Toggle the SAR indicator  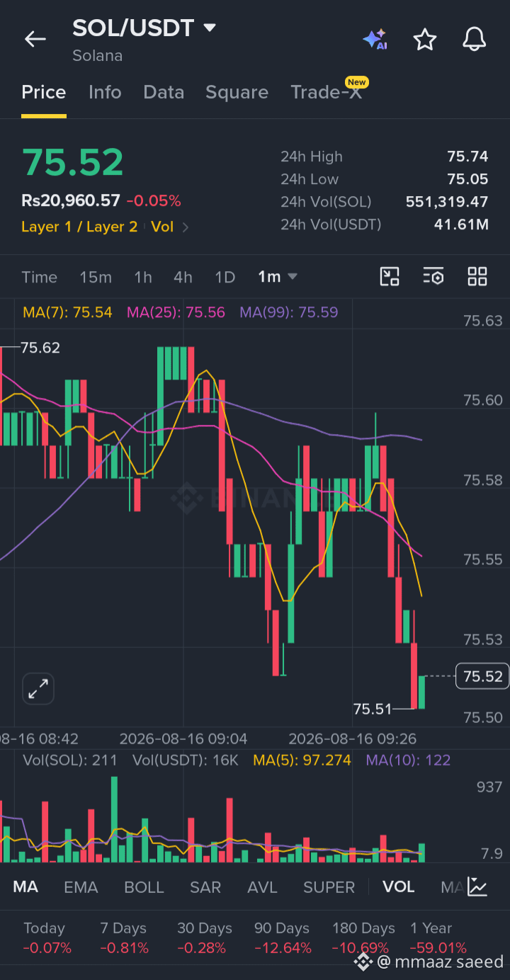point(205,887)
